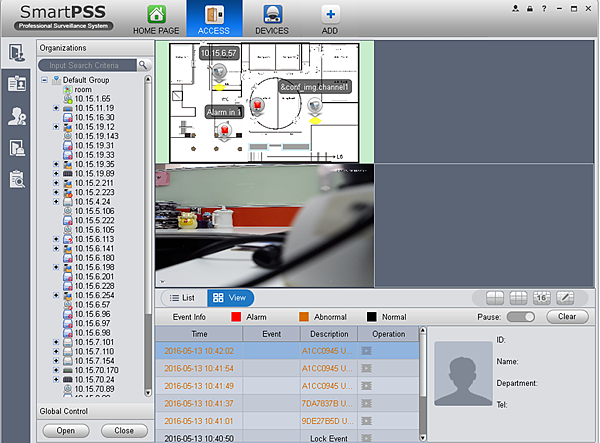Click the edit layout pencil icon
Image resolution: width=600 pixels, height=443 pixels.
(565, 298)
